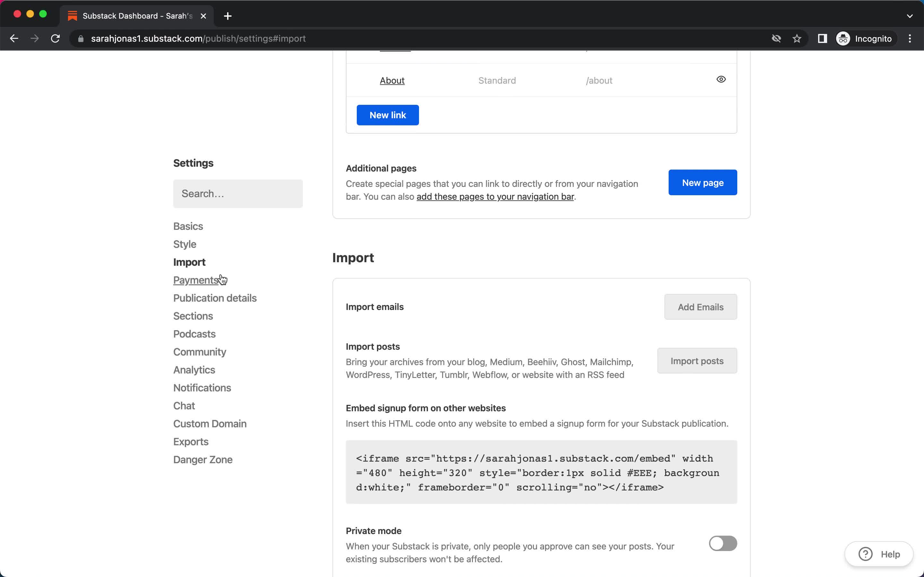
Task: Click the bookmark star icon
Action: click(798, 38)
